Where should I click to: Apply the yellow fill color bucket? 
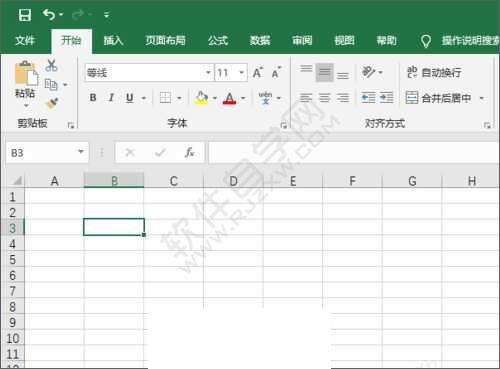click(201, 98)
